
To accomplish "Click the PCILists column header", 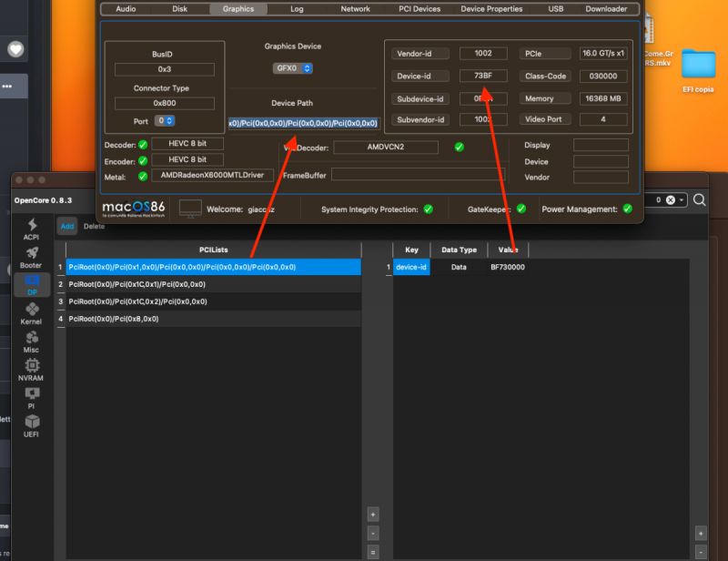I will (x=214, y=250).
